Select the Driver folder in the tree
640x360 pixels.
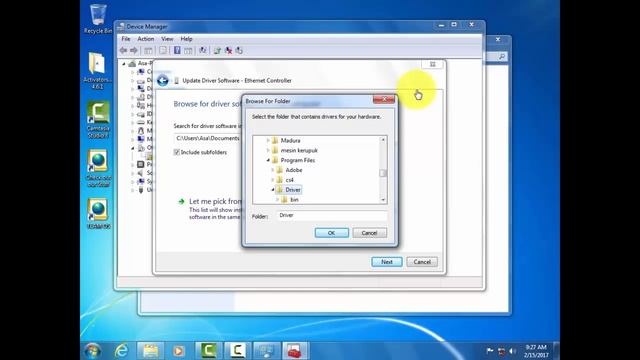[x=293, y=190]
